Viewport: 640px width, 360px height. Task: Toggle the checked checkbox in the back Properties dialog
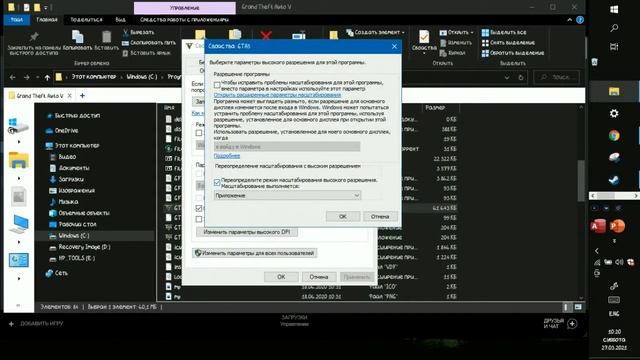point(199,208)
